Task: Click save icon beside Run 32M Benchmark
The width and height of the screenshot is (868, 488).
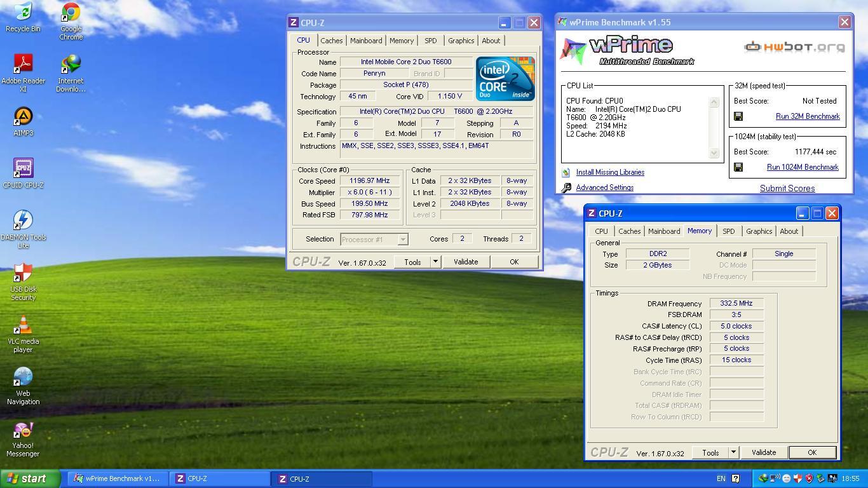Action: [x=738, y=116]
